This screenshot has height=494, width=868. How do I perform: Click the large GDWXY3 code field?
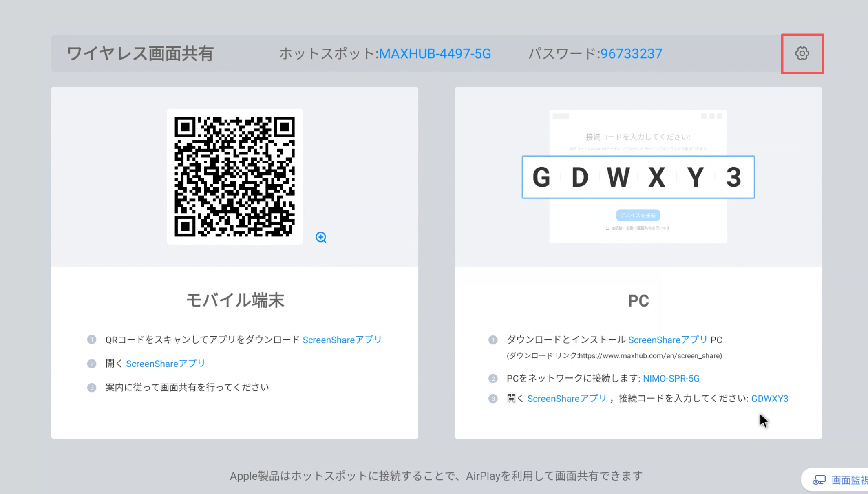tap(638, 177)
